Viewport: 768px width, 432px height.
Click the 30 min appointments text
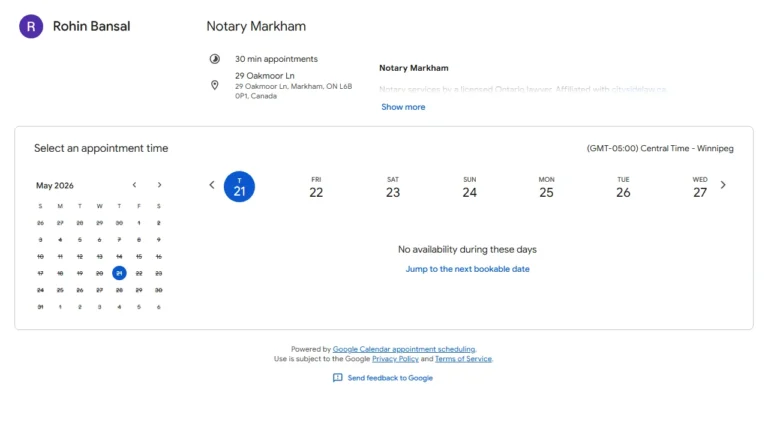coord(276,59)
